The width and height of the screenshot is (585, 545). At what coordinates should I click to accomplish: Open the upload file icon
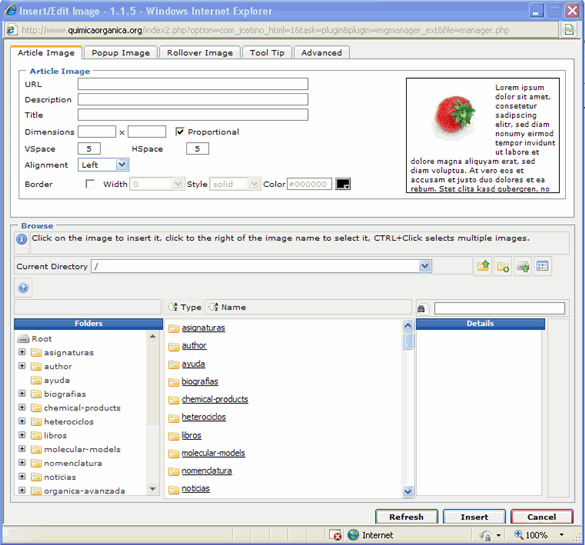click(x=523, y=266)
